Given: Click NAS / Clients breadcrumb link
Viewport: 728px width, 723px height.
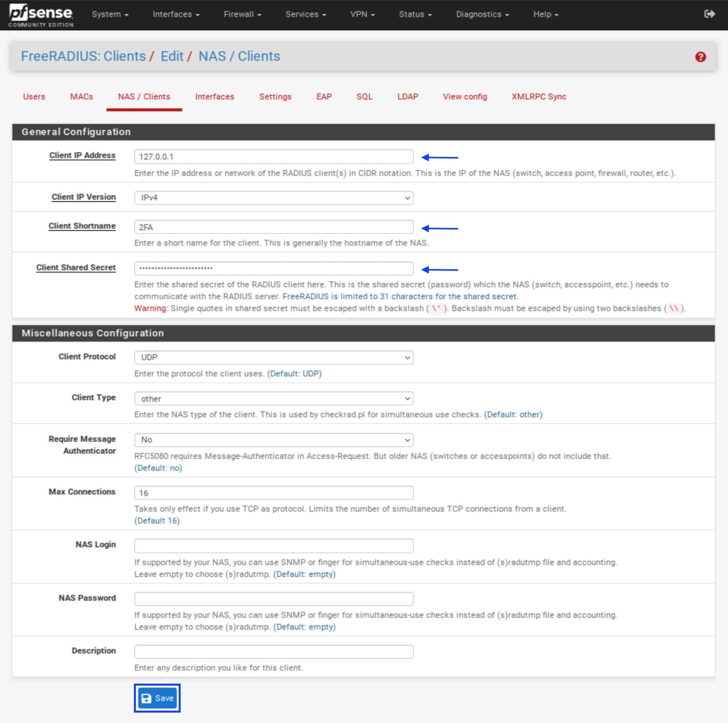Looking at the screenshot, I should tap(239, 56).
